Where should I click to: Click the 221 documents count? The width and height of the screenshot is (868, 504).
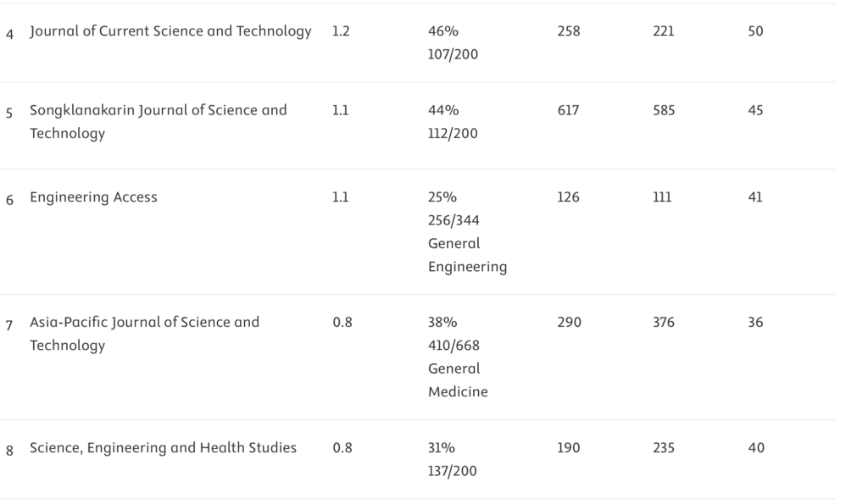pos(664,31)
